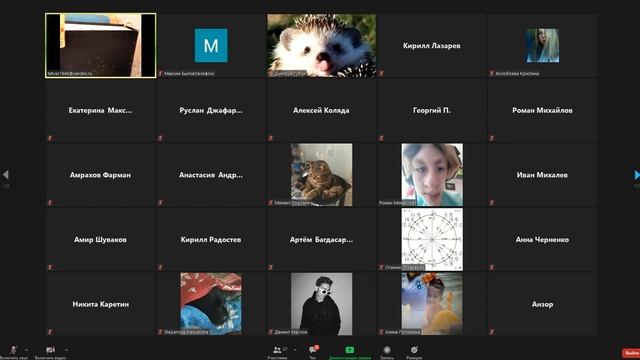Screen dimensions: 640x360
Task: Select the Амир Шуваков participant tile
Action: [100, 240]
